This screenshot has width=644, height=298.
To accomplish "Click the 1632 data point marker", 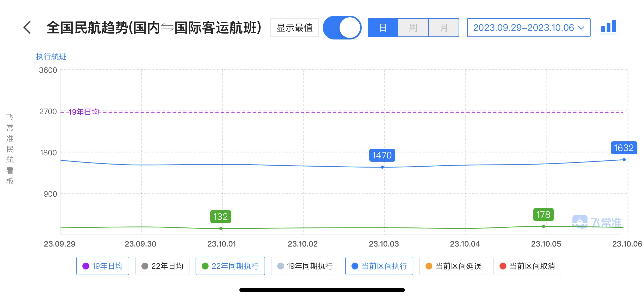I will (x=624, y=160).
